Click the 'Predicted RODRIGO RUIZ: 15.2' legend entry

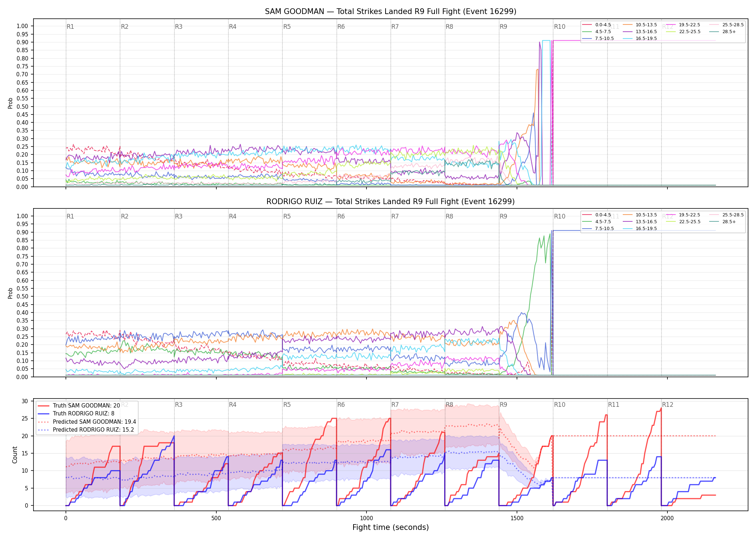[86, 430]
